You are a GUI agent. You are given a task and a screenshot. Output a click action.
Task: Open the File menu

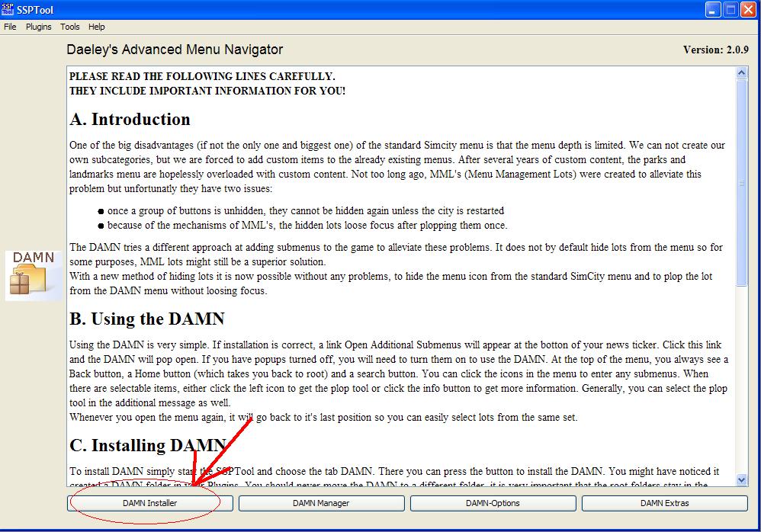[x=10, y=27]
